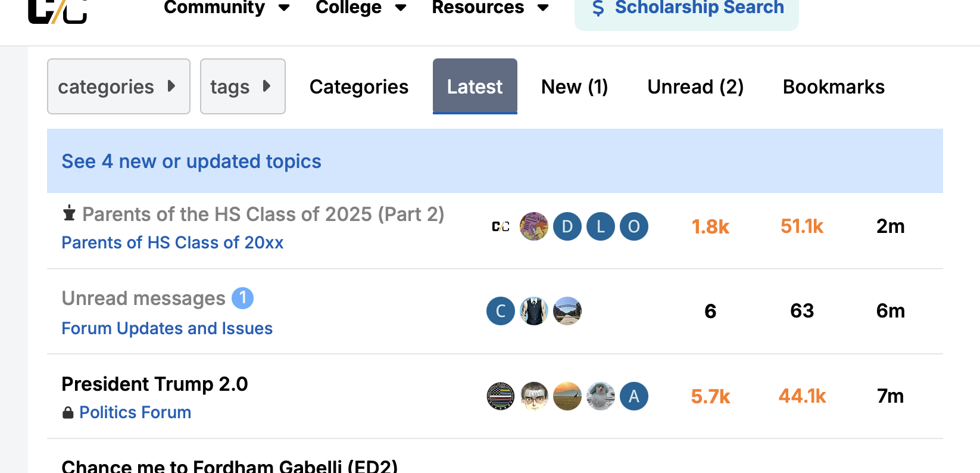
Task: Click the 'C' avatar on Unread messages
Action: [x=501, y=311]
